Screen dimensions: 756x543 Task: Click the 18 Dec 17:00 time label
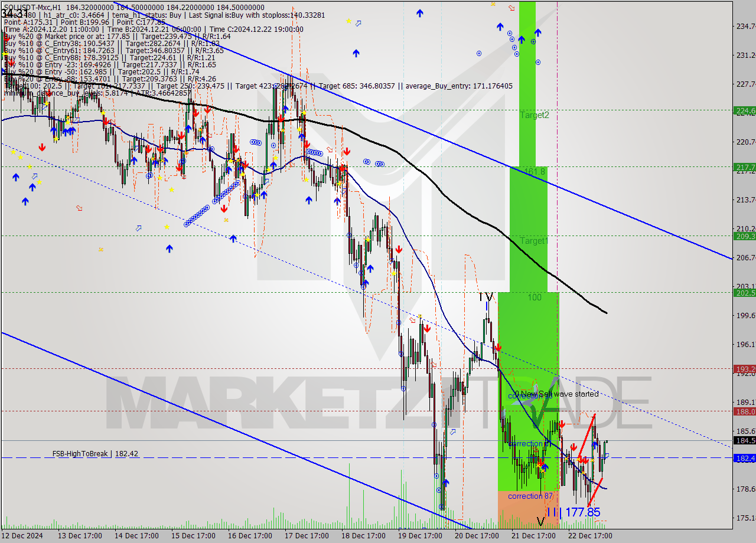tap(364, 536)
